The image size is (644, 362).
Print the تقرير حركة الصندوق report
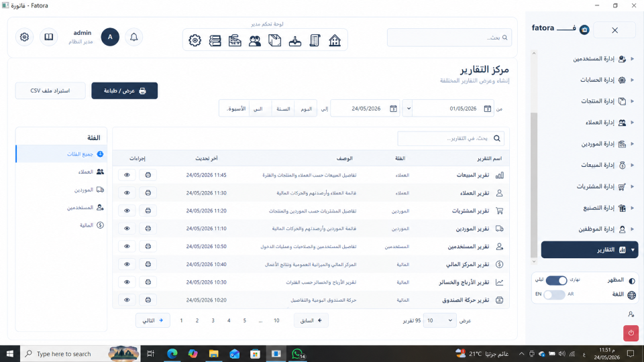tap(148, 300)
